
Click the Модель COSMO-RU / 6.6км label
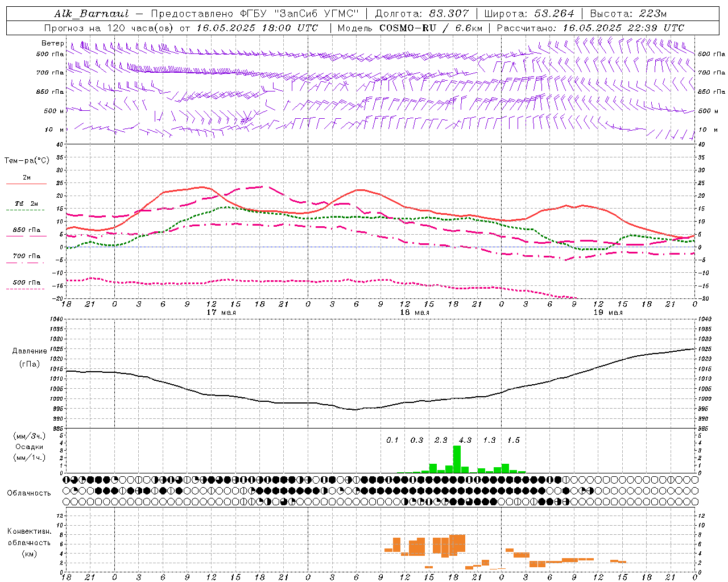(x=410, y=28)
